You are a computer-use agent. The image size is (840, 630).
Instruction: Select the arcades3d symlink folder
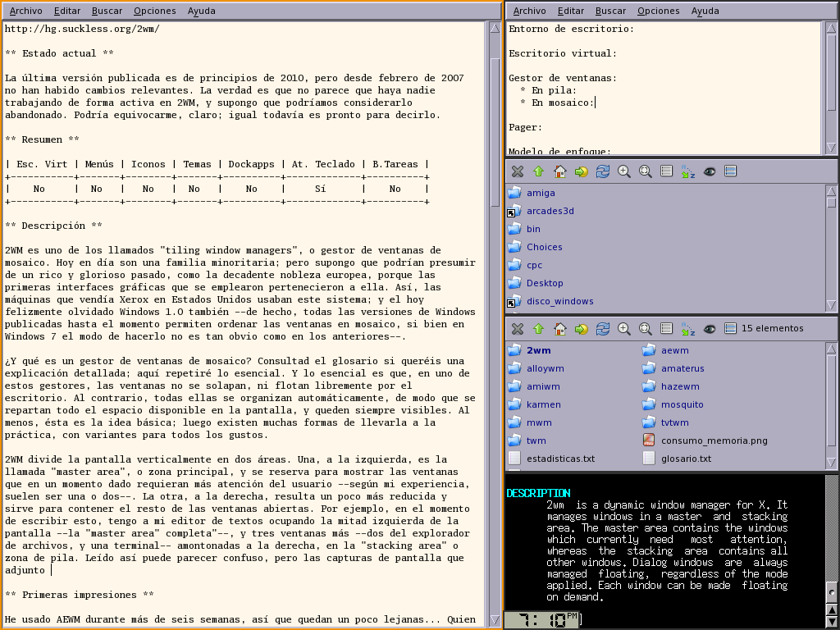[x=541, y=211]
